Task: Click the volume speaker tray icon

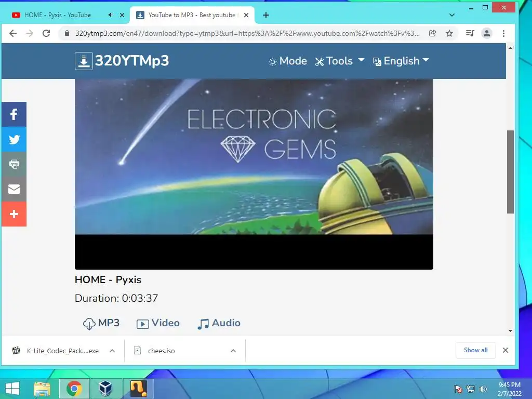Action: [x=483, y=389]
